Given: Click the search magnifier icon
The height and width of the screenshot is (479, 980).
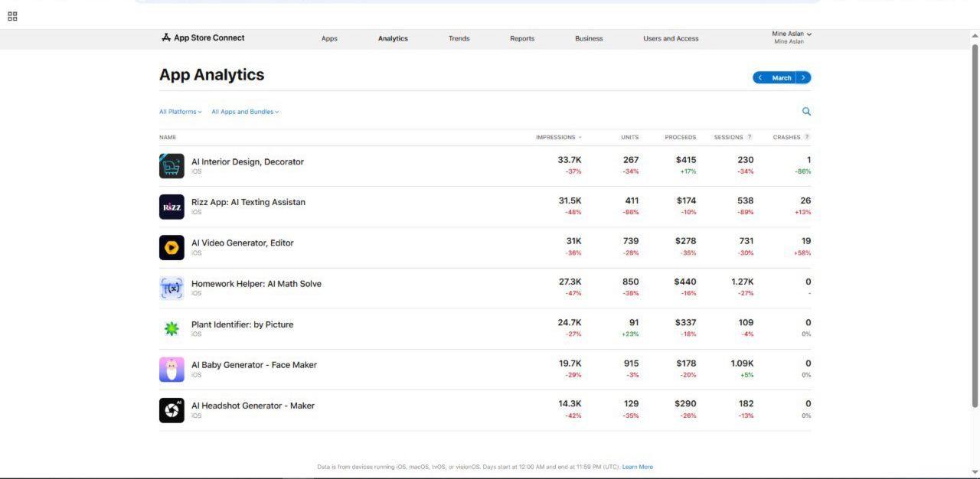Looking at the screenshot, I should 806,112.
